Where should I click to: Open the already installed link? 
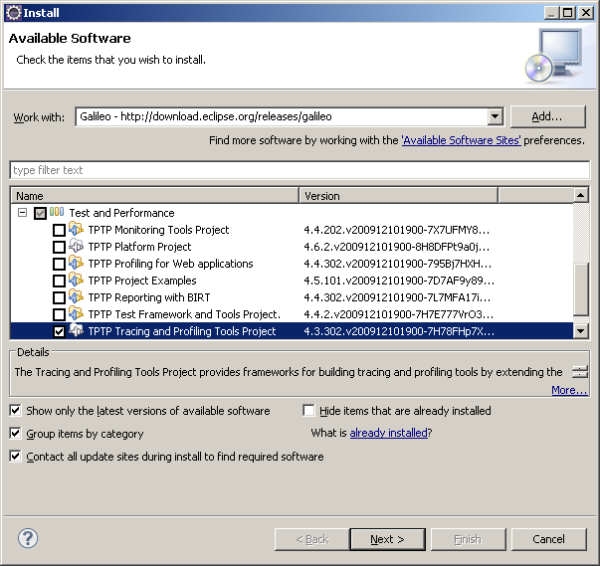[388, 433]
